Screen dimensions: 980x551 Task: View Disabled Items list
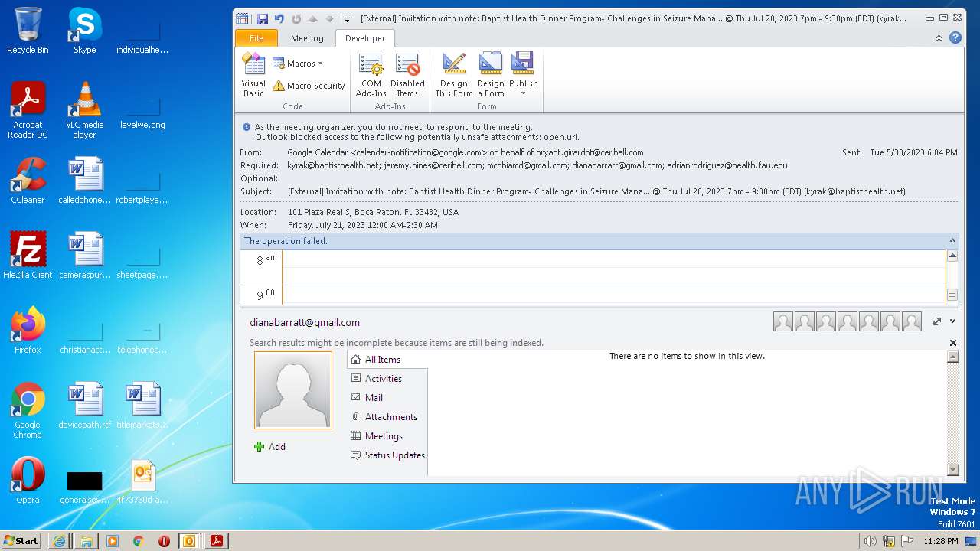click(x=407, y=75)
